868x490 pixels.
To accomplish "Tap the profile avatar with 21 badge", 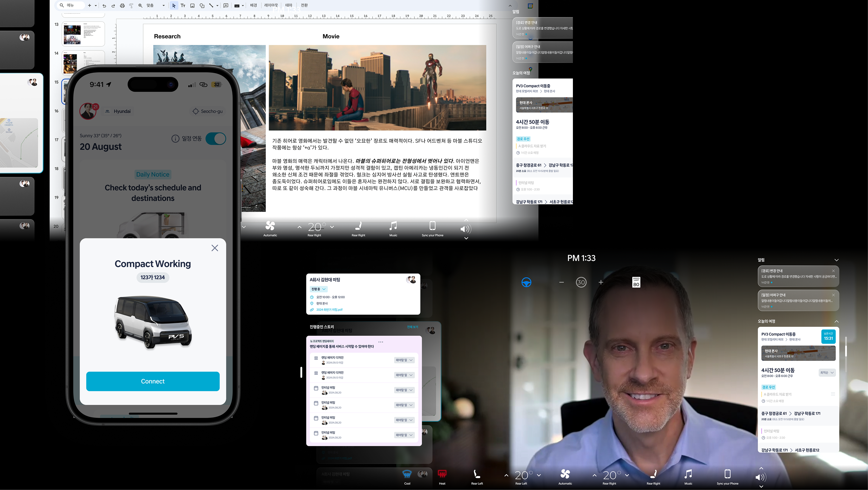I will click(88, 111).
